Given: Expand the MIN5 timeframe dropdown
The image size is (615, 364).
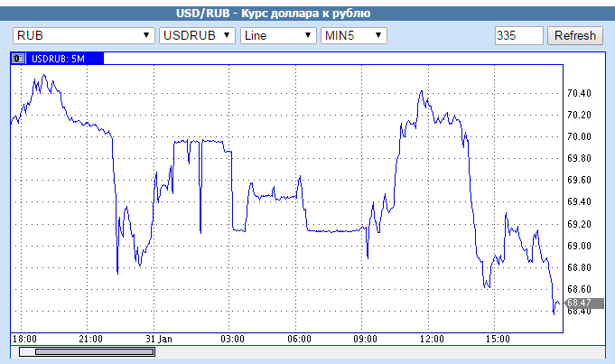Looking at the screenshot, I should (354, 35).
